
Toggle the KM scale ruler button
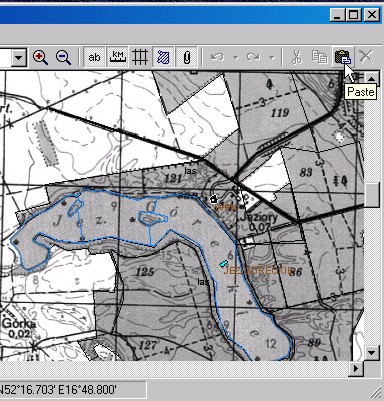pyautogui.click(x=117, y=57)
